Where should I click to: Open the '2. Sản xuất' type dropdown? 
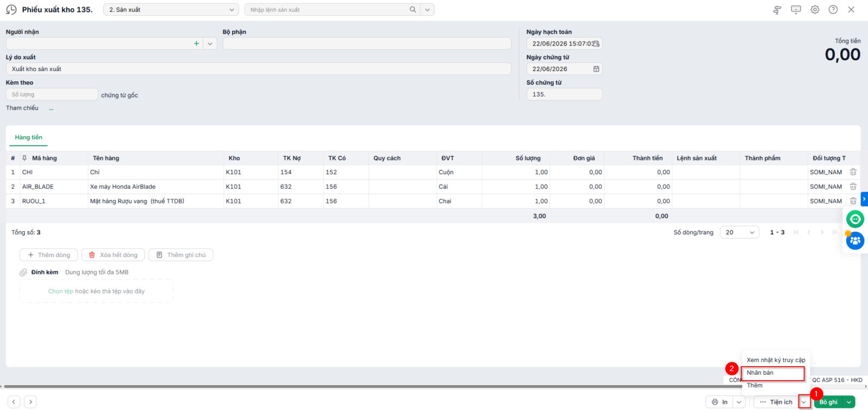(x=171, y=10)
